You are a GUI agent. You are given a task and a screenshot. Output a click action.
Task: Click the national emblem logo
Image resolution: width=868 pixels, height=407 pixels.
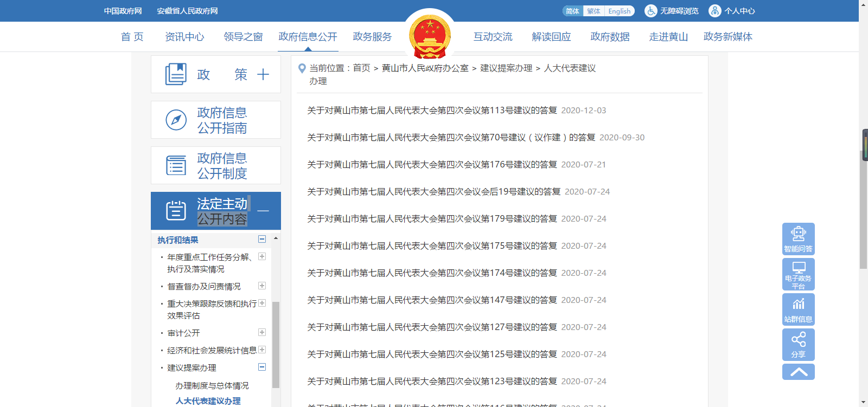430,37
